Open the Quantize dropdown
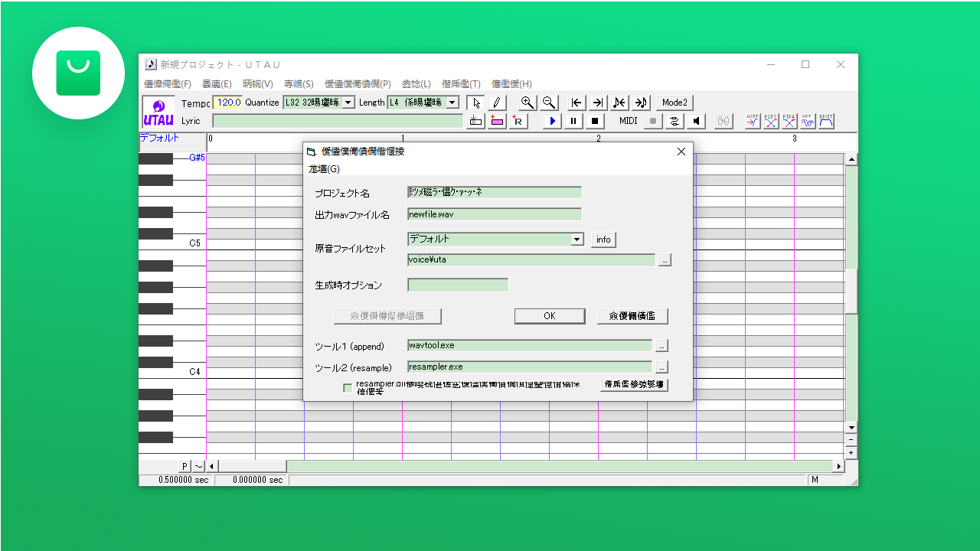Viewport: 980px width, 551px height. pyautogui.click(x=348, y=102)
